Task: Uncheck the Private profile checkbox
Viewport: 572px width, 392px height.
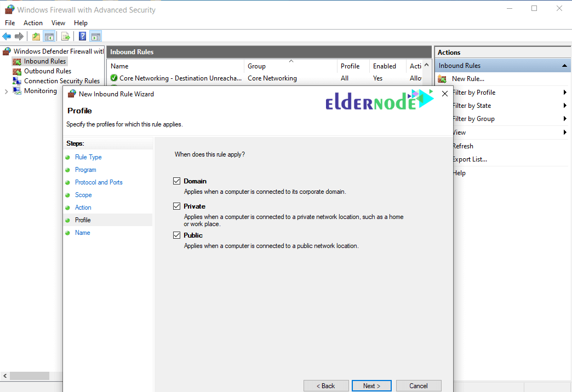Action: click(176, 206)
